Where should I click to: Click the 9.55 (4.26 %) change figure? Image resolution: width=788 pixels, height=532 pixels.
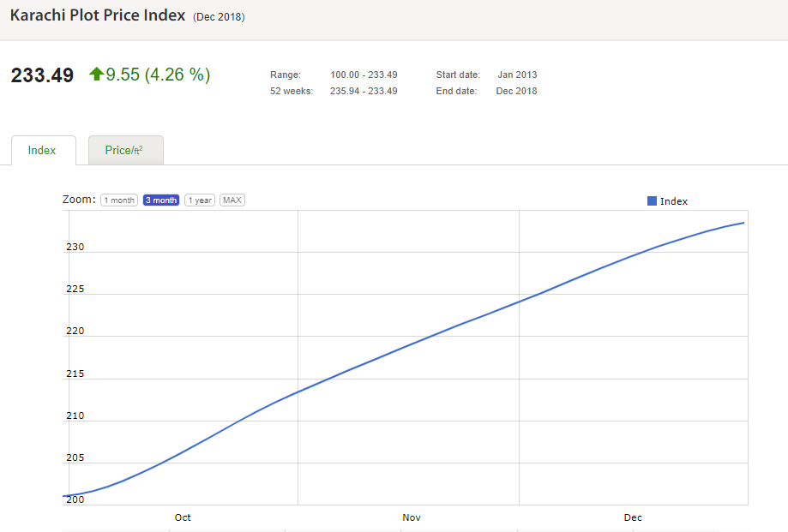click(x=158, y=75)
